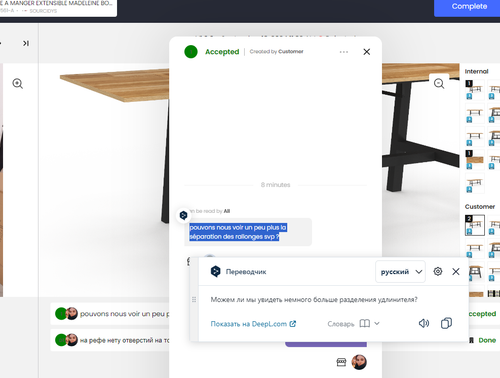This screenshot has width=500, height=378.
Task: Select the third-row left Internal thumbnail
Action: (x=474, y=136)
